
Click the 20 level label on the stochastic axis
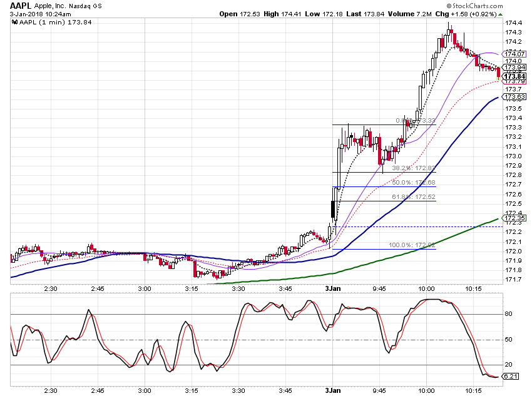pyautogui.click(x=508, y=365)
